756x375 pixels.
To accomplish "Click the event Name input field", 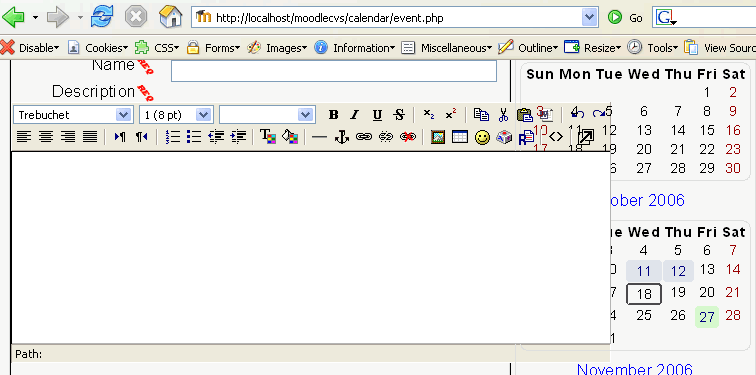I will (x=334, y=71).
